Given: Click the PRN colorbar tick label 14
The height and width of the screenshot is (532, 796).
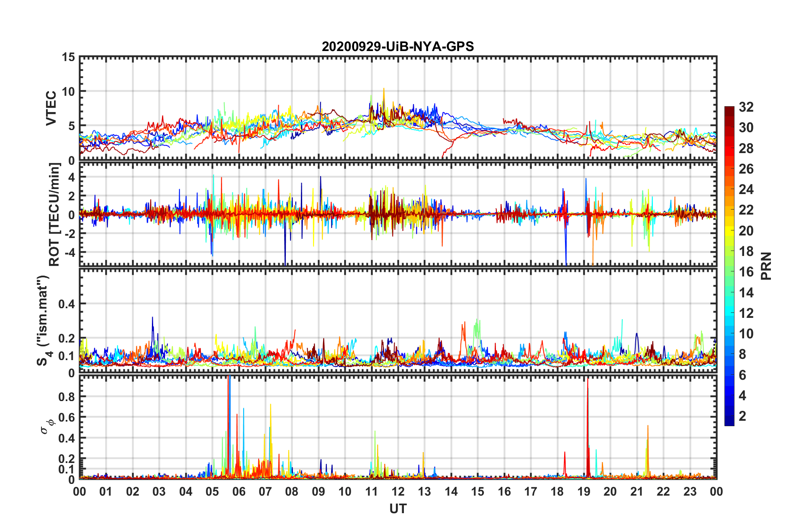Looking at the screenshot, I should pyautogui.click(x=746, y=293).
